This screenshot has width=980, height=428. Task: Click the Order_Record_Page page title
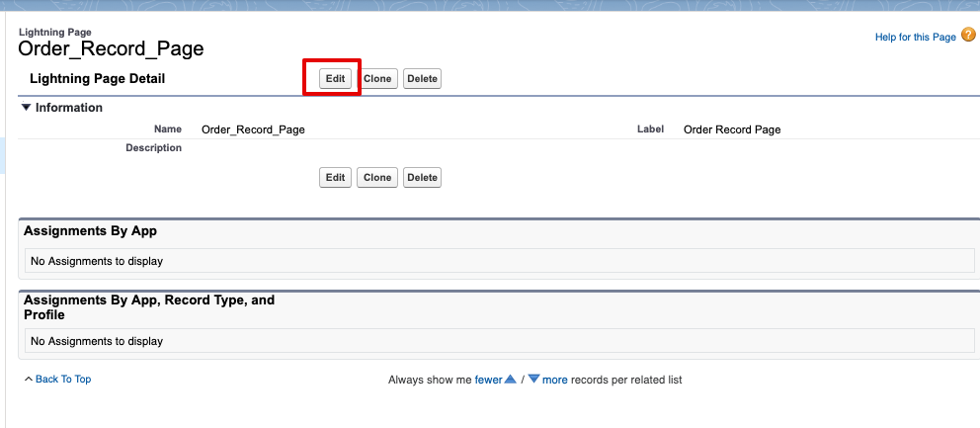(x=111, y=48)
